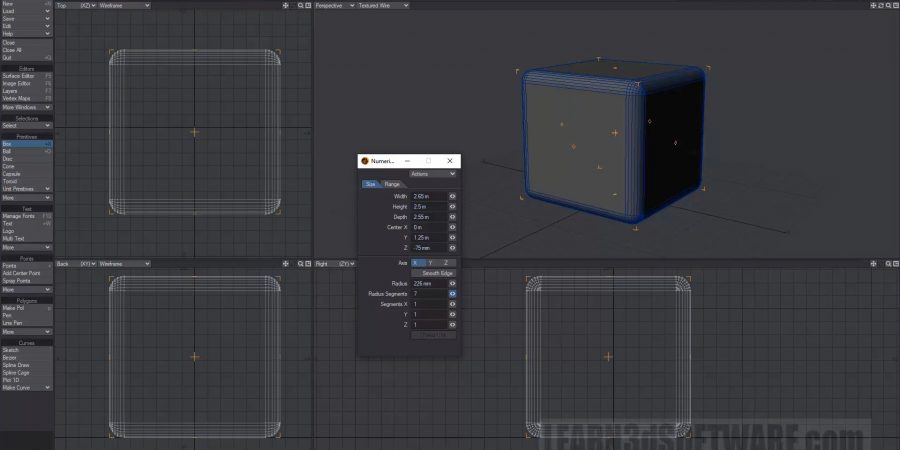The height and width of the screenshot is (450, 900).
Task: Click the Height value input field
Action: coord(428,206)
